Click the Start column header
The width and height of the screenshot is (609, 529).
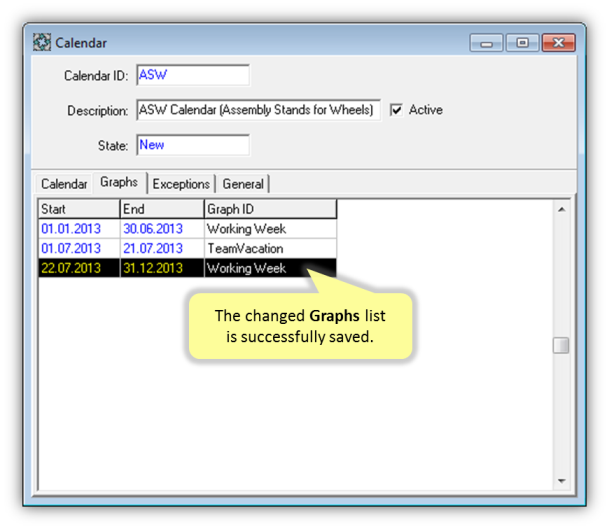pos(79,209)
